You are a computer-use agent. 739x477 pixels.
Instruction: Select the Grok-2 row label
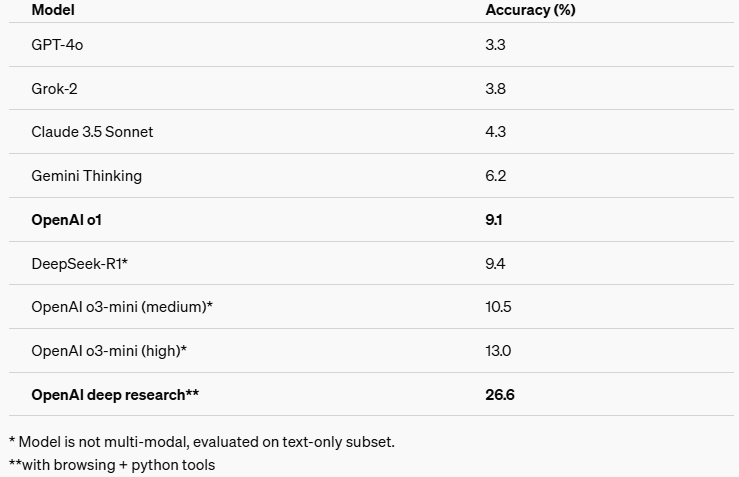54,89
